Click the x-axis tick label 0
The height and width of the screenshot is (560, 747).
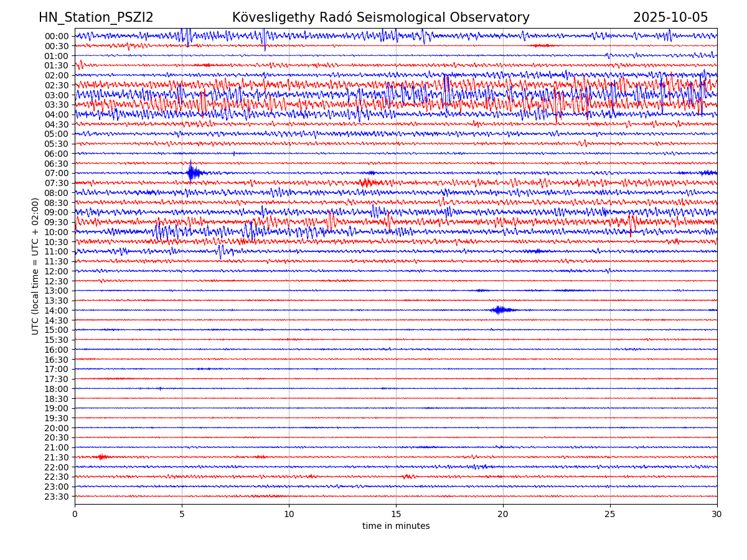tap(75, 515)
